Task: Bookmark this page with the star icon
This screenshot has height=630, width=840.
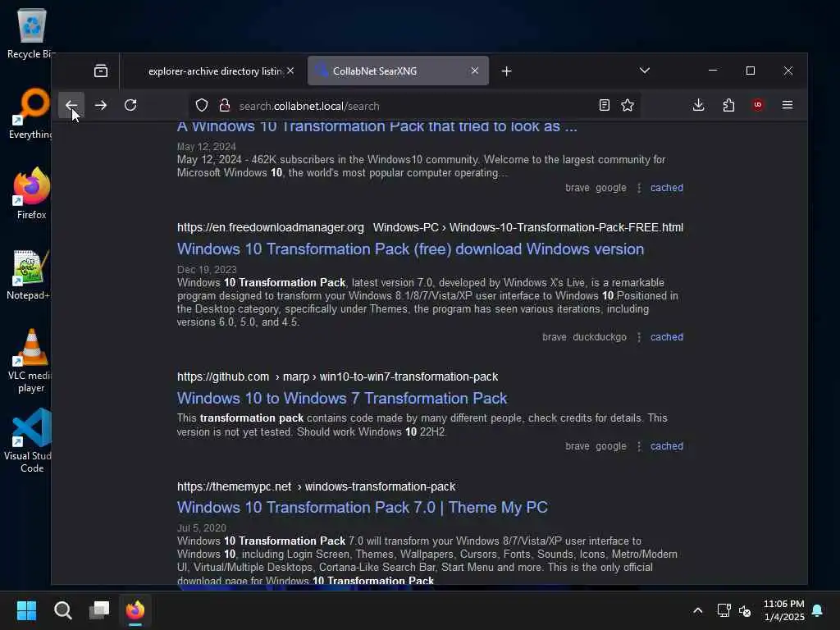Action: (x=628, y=105)
